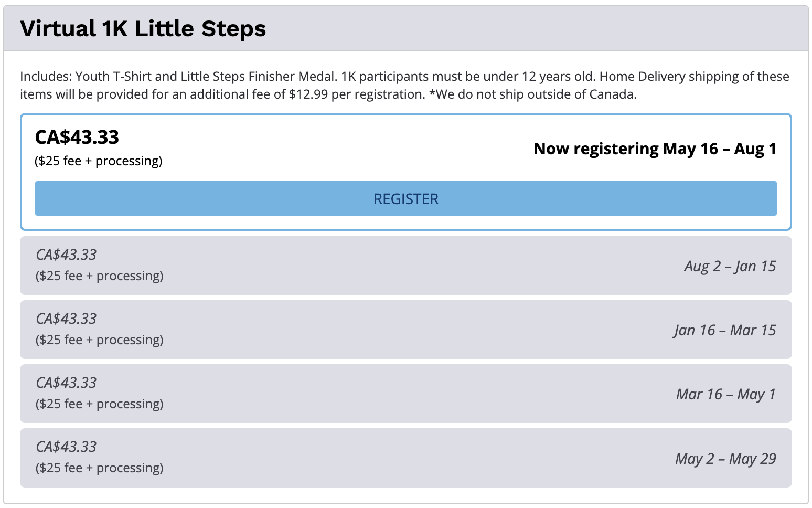Click the bold CA$43.33 current price
The image size is (812, 508).
point(77,137)
